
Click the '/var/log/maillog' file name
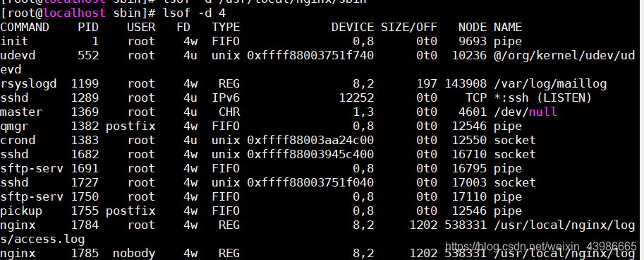pos(550,84)
